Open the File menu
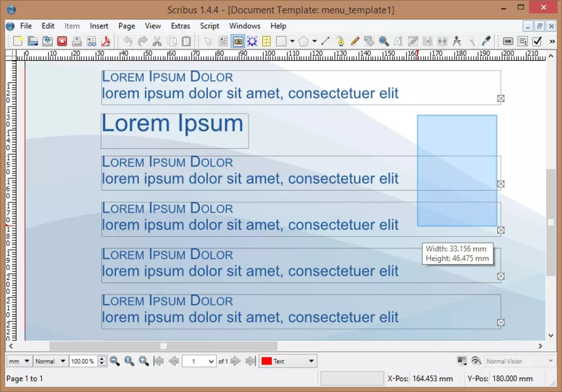This screenshot has width=562, height=392. pos(26,26)
